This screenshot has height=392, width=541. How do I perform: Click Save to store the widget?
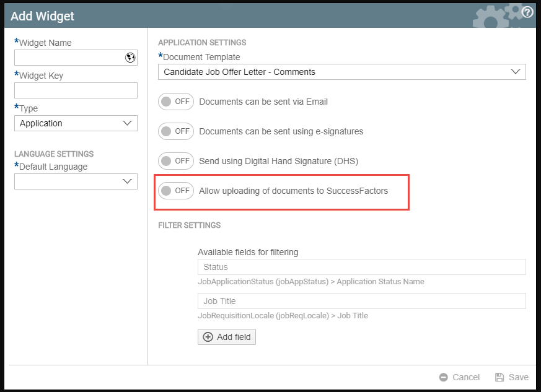coord(512,377)
